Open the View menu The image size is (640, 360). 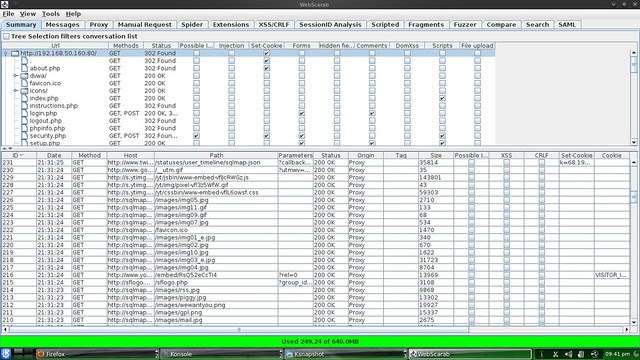point(28,14)
